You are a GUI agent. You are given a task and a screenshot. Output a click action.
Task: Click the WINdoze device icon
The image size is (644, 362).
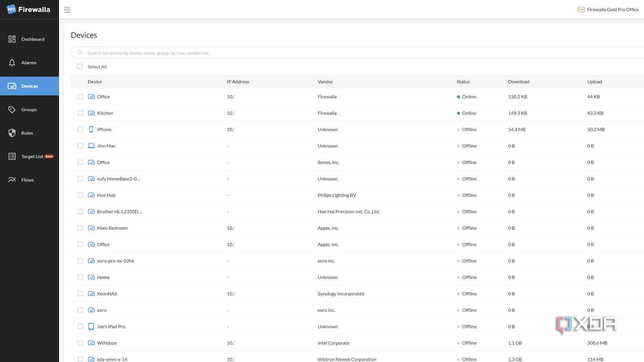[x=91, y=343]
